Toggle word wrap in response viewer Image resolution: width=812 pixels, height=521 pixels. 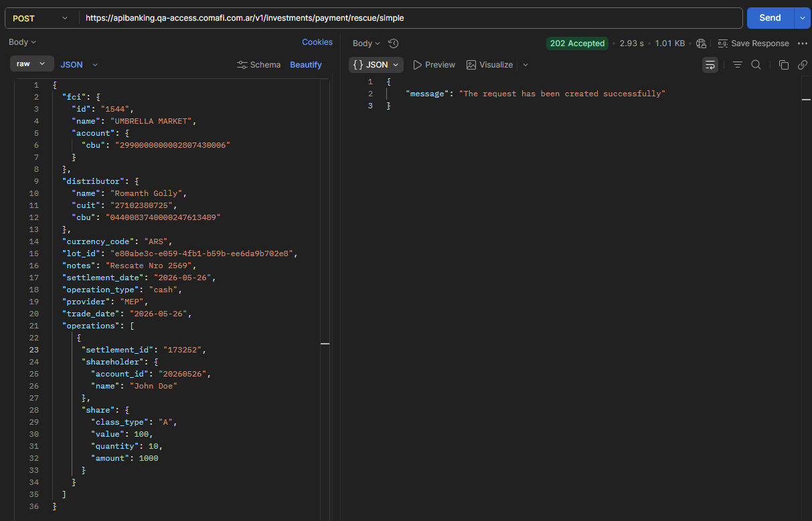(710, 65)
